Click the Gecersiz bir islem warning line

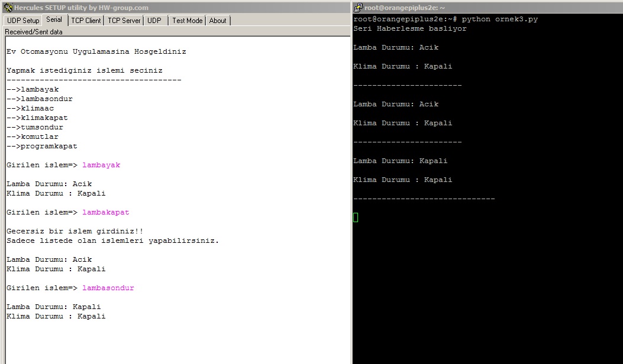click(x=73, y=231)
